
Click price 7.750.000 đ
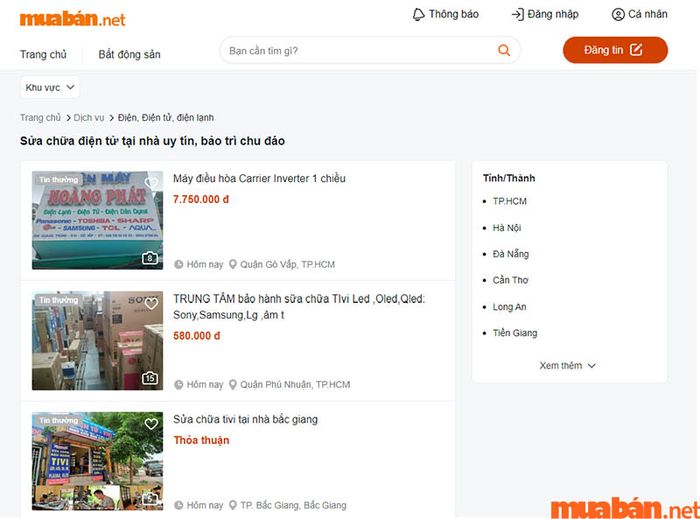tap(201, 199)
